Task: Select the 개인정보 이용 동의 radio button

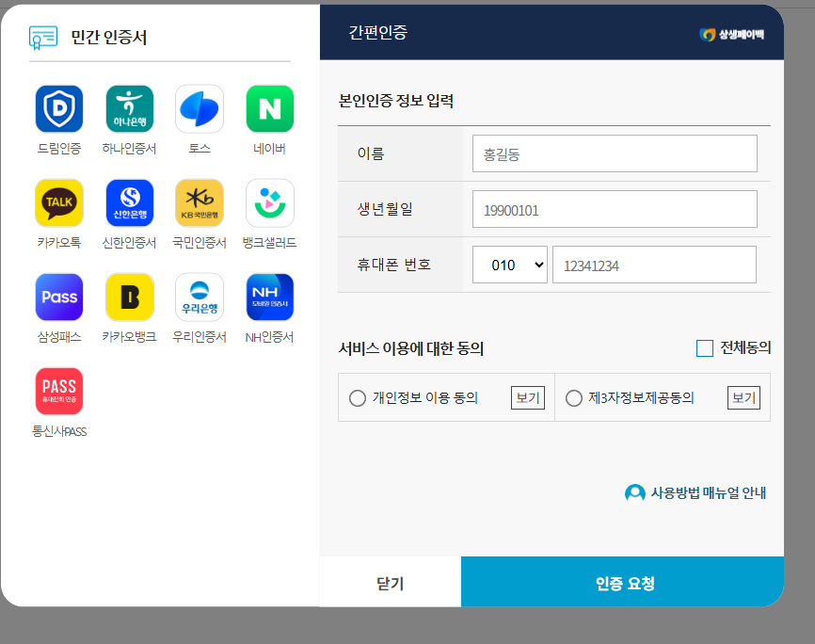Action: coord(358,398)
